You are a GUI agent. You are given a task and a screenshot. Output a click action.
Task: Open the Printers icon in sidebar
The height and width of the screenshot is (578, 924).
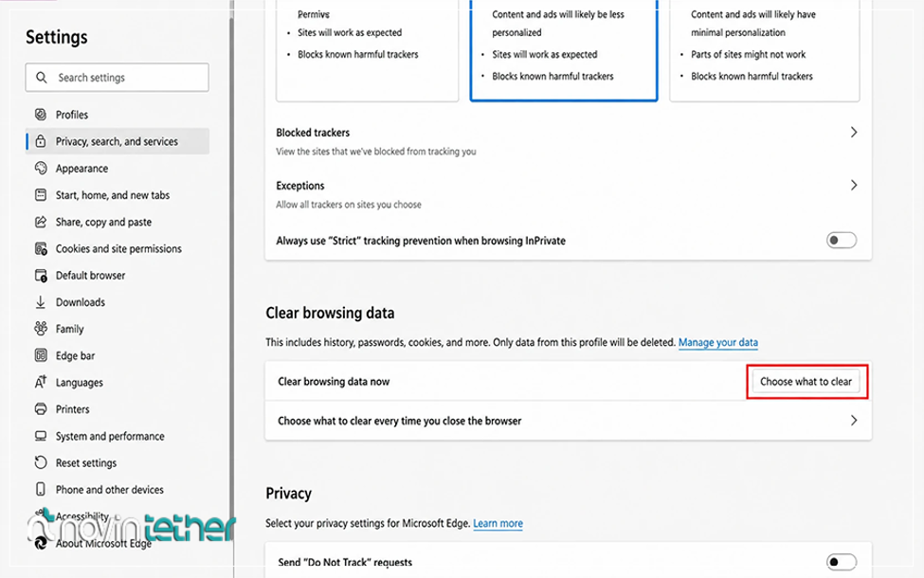coord(41,409)
